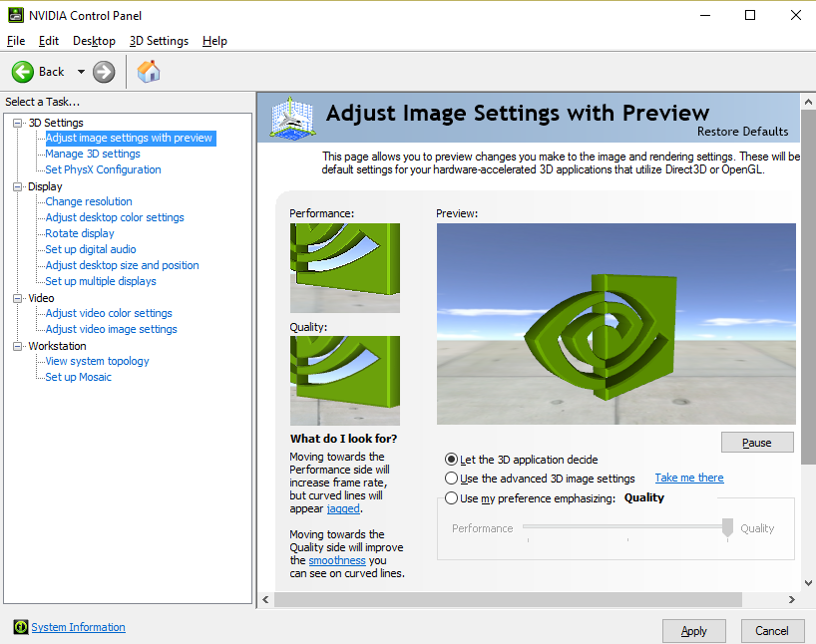Screen dimensions: 816x644
Task: Click the smoothness help link
Action: pos(337,560)
